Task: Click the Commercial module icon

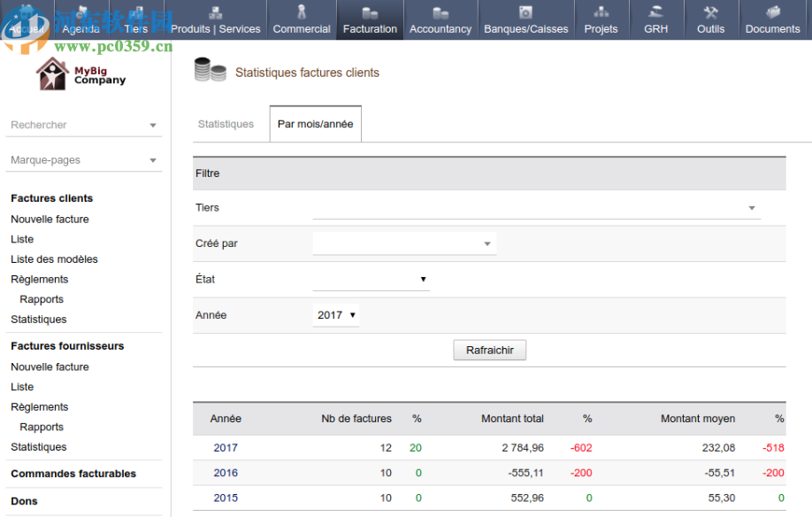Action: (x=301, y=13)
